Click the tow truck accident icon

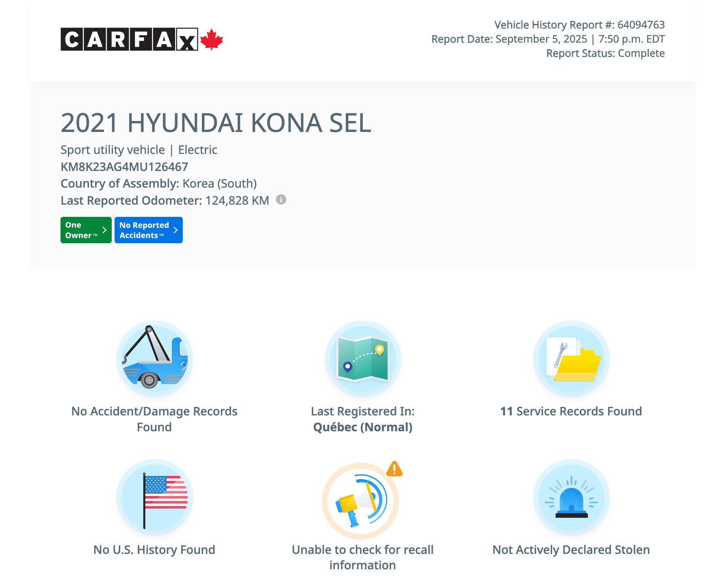point(154,359)
